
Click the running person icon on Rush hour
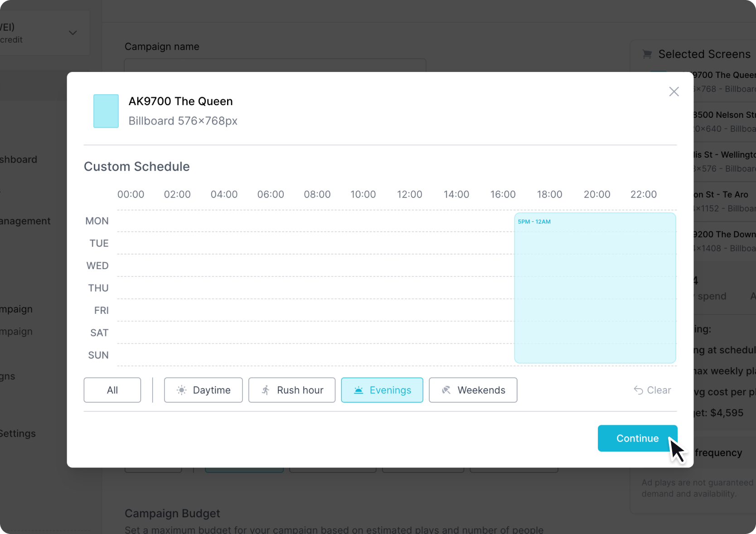click(266, 390)
